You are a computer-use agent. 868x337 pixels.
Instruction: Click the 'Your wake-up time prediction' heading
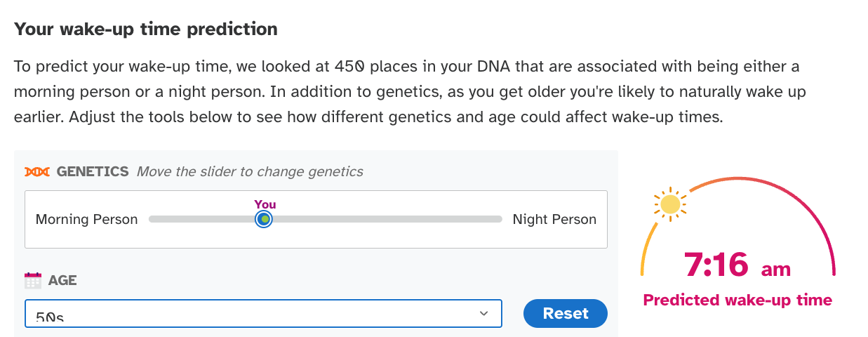click(146, 29)
